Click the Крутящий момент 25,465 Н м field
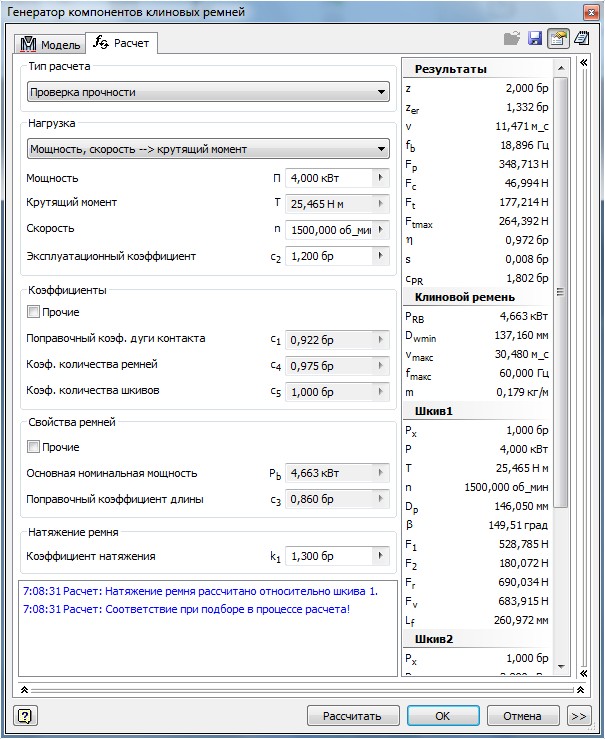This screenshot has width=605, height=739. [x=329, y=204]
